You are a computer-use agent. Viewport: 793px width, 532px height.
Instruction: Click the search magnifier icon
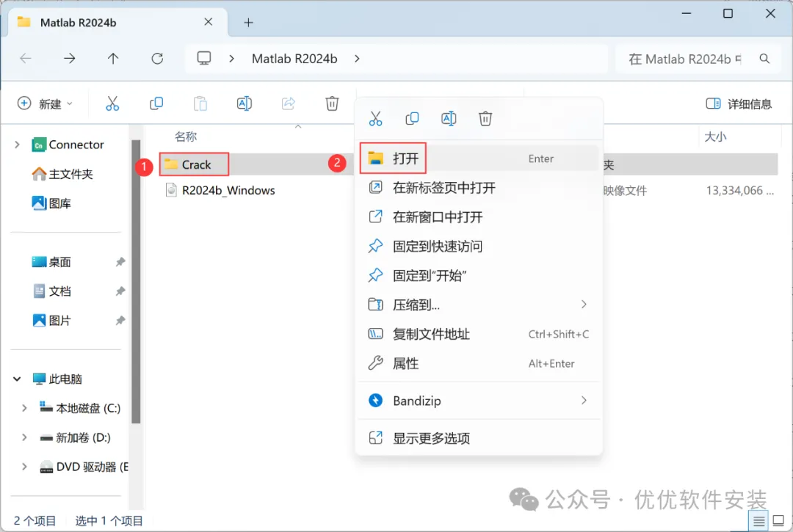(x=764, y=59)
